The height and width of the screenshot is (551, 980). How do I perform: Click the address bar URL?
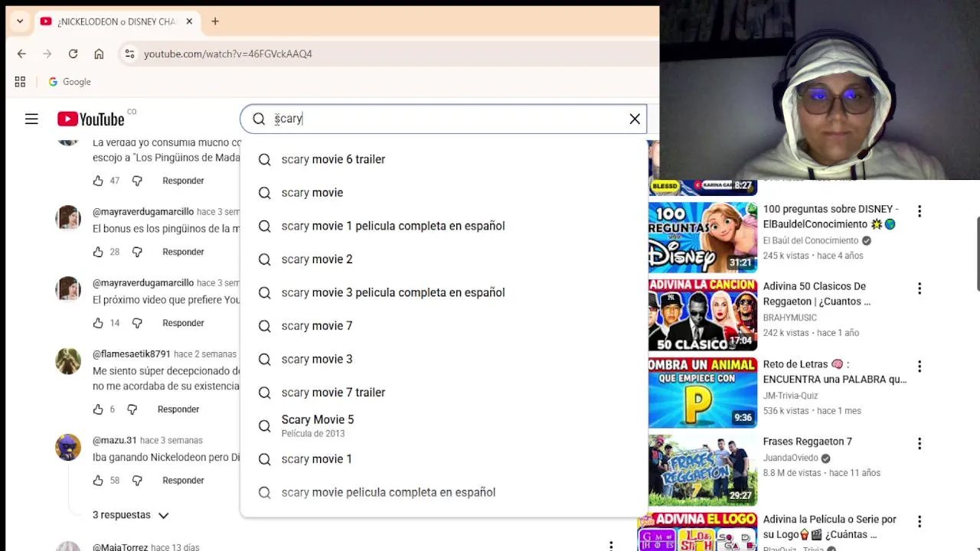pos(227,54)
